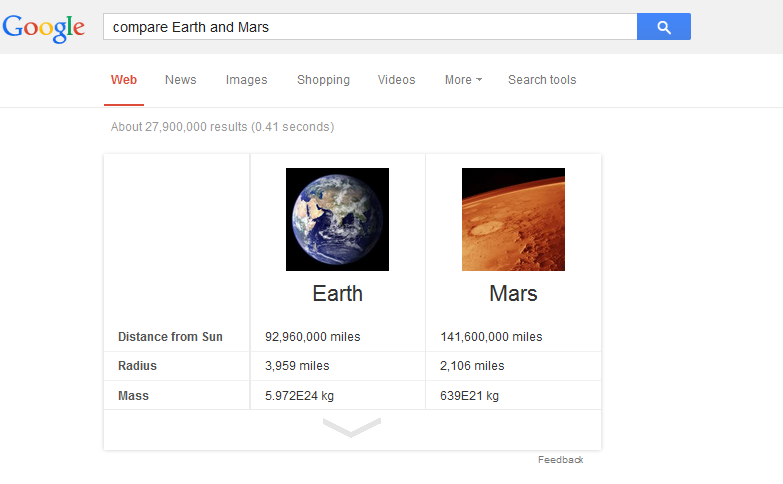The width and height of the screenshot is (783, 484).
Task: Click the blue search magnifier button
Action: pyautogui.click(x=664, y=26)
